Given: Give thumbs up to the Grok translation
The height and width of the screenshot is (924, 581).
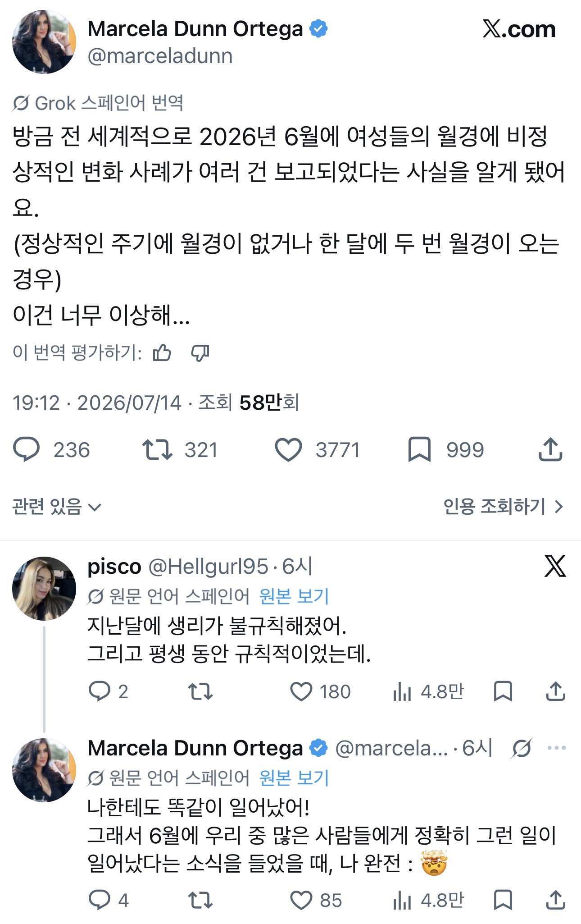Looking at the screenshot, I should pos(162,353).
